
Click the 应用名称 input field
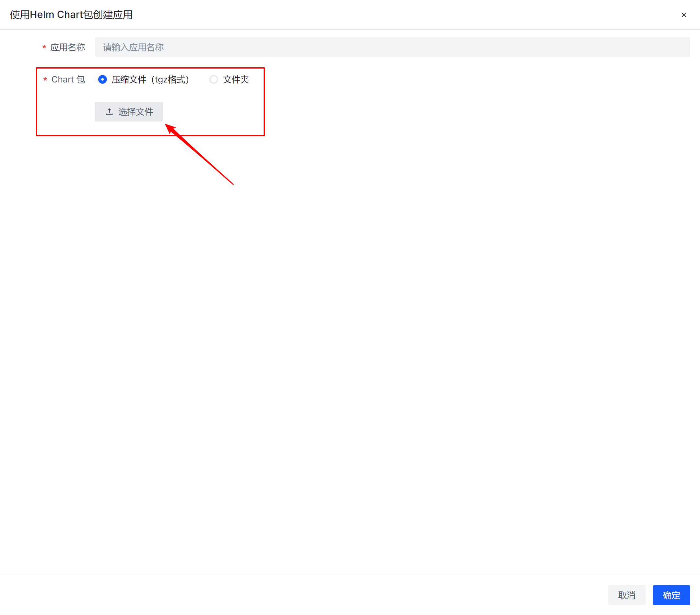click(x=392, y=47)
